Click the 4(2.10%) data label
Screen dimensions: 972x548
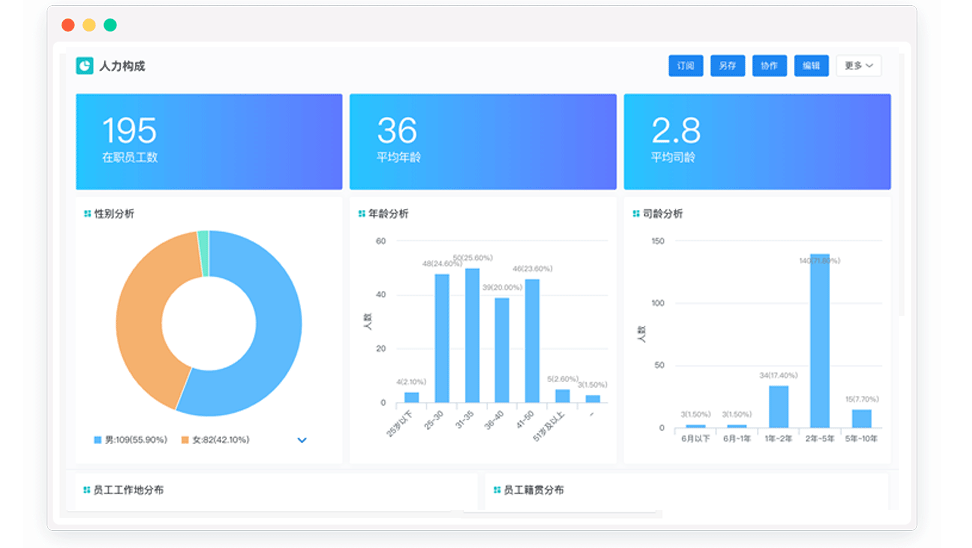click(411, 382)
